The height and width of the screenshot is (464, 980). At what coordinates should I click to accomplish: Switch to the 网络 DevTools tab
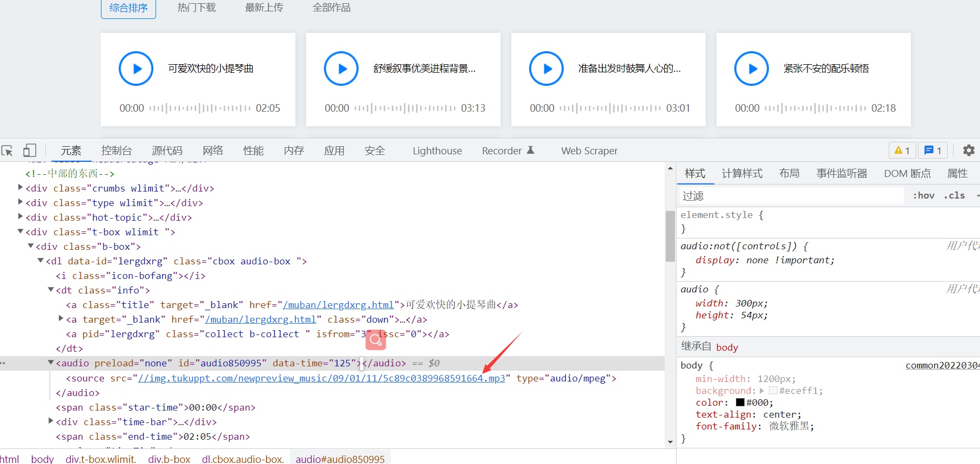pos(213,151)
